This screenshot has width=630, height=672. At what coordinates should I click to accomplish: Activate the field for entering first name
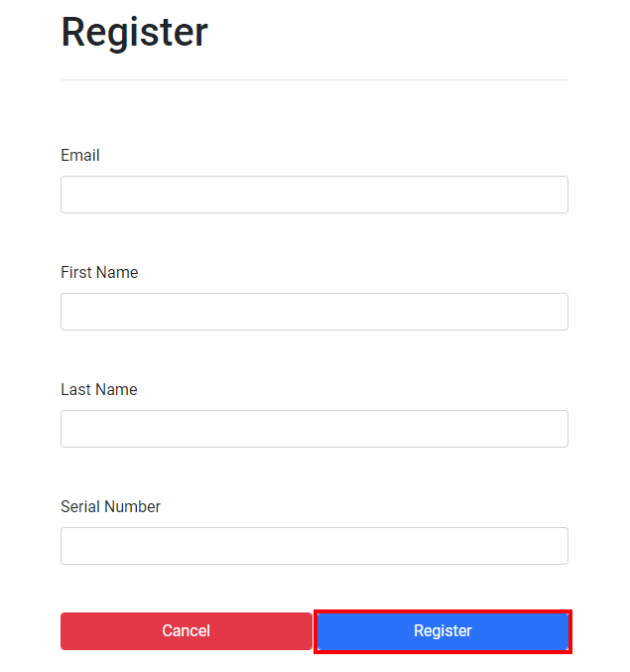(314, 312)
